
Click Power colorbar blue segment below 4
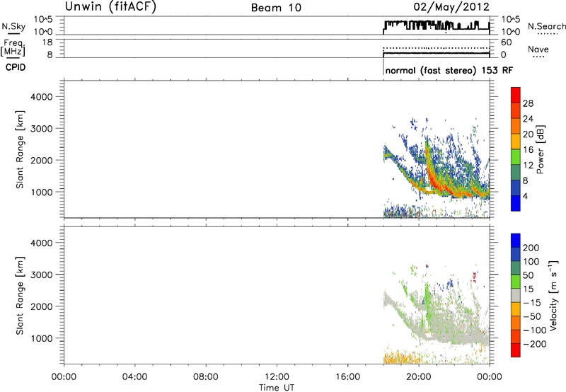516,203
